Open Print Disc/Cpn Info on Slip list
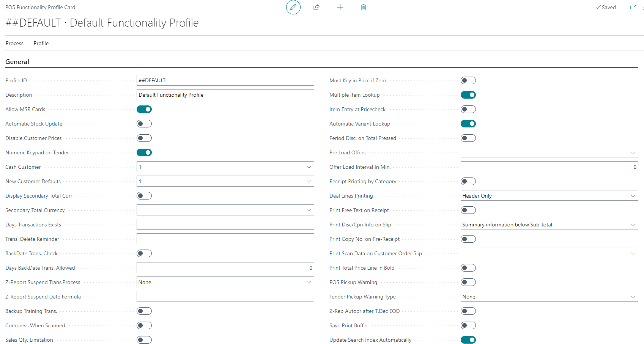 coord(633,225)
